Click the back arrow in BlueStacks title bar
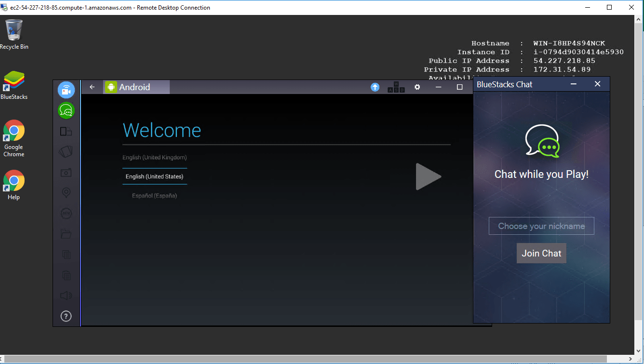The image size is (644, 364). [x=92, y=87]
